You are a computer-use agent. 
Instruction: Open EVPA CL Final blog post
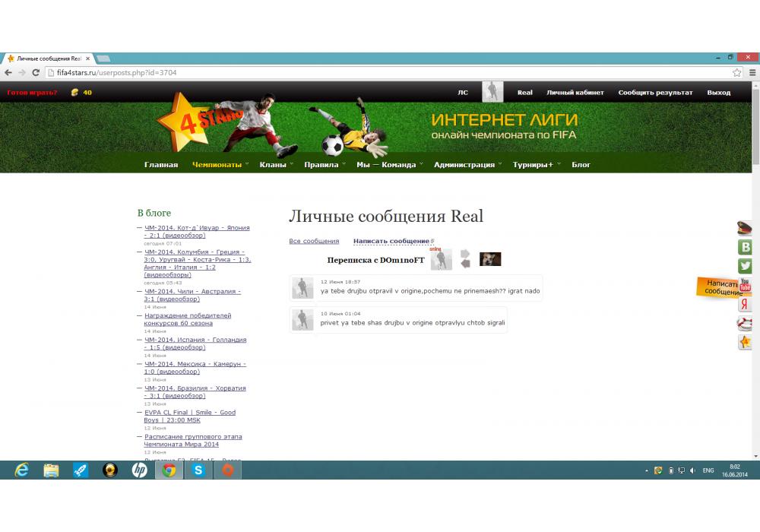click(x=189, y=416)
